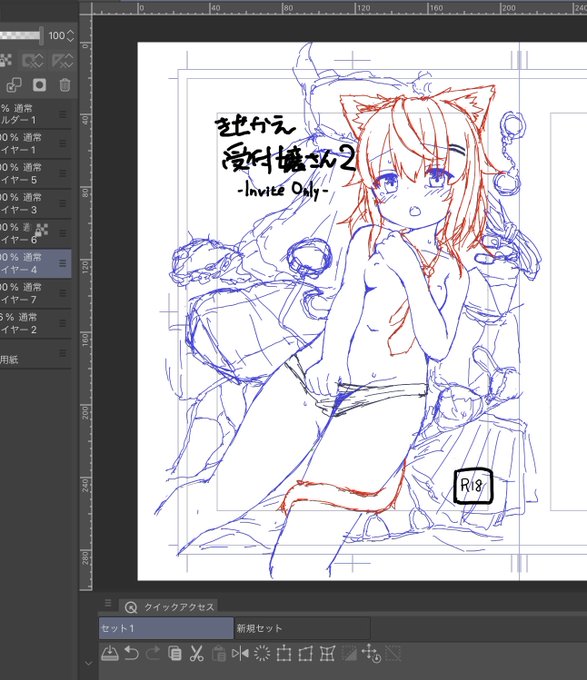
Task: Click the overlapping squares layer icon
Action: click(x=14, y=85)
